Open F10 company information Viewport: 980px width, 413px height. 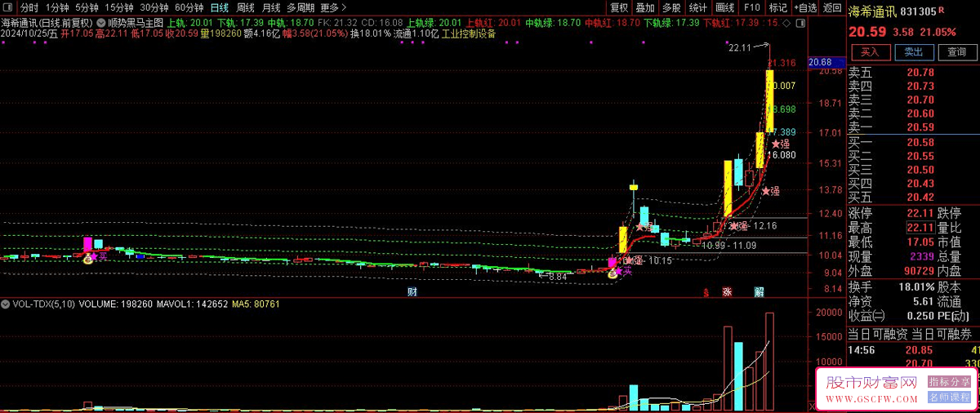(x=752, y=7)
